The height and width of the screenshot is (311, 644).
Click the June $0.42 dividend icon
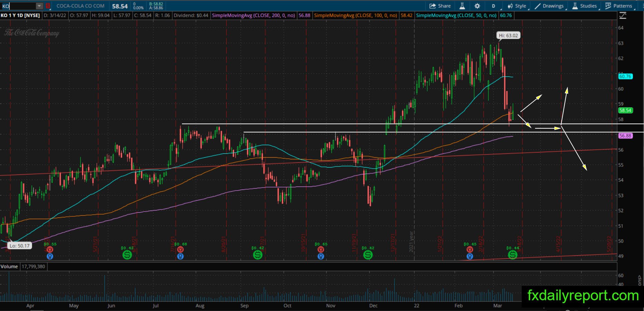pyautogui.click(x=127, y=255)
